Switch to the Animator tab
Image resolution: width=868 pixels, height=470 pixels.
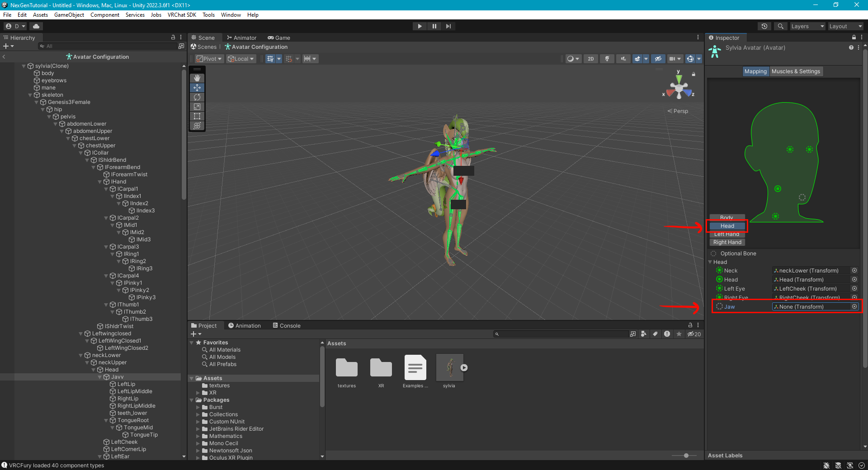pyautogui.click(x=242, y=38)
